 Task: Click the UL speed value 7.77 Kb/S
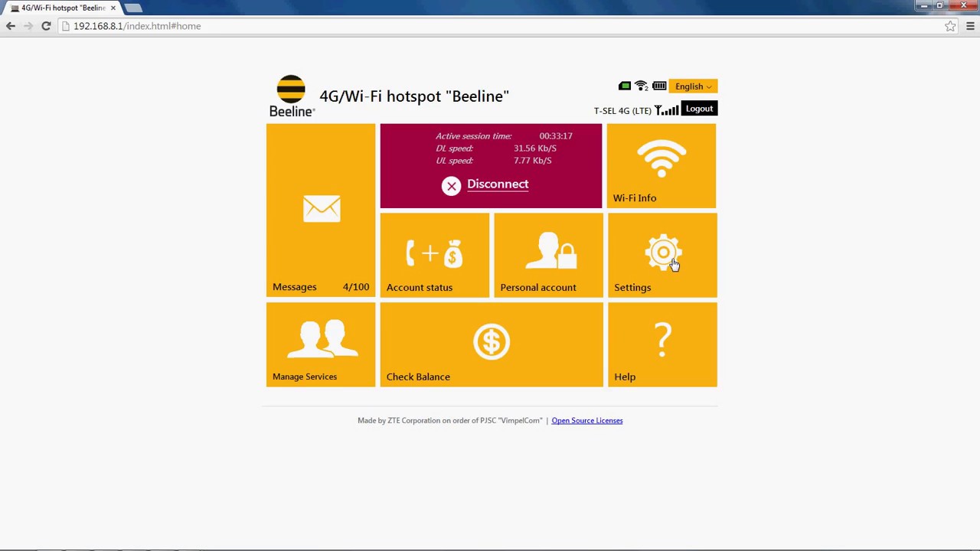[533, 161]
